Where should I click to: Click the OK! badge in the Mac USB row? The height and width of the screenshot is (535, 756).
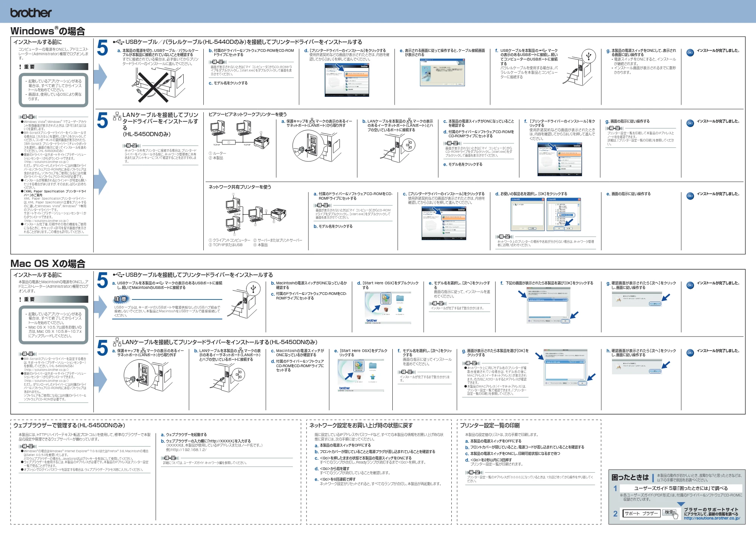pos(690,285)
